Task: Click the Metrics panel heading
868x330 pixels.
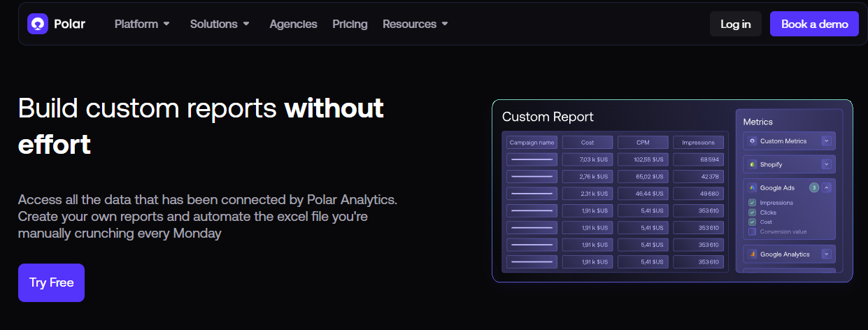Action: tap(758, 122)
